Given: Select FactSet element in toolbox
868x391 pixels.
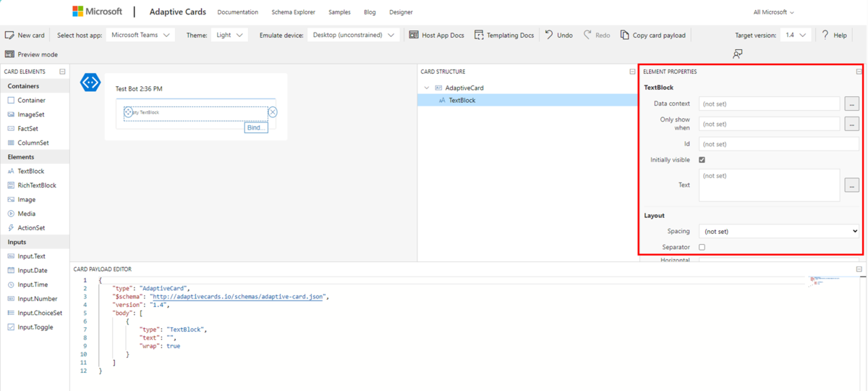Looking at the screenshot, I should 35,129.
